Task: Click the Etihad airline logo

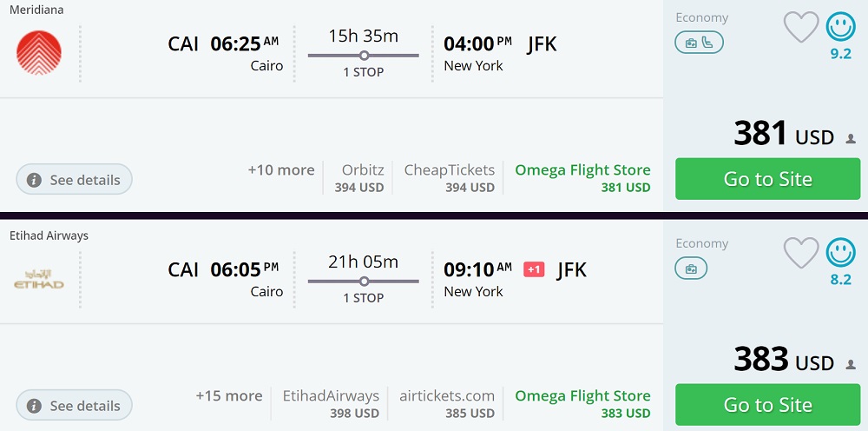Action: point(39,280)
